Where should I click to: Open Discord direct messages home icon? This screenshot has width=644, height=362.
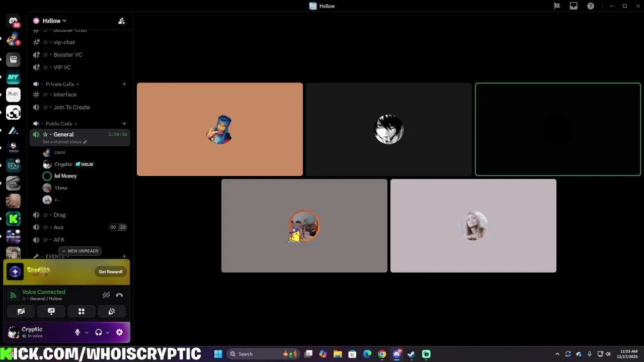pos(13,21)
